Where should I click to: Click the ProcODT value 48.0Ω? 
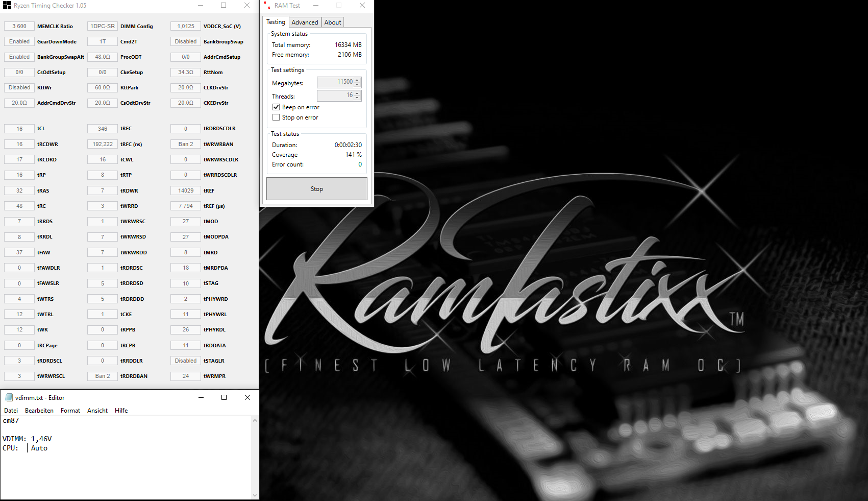103,57
